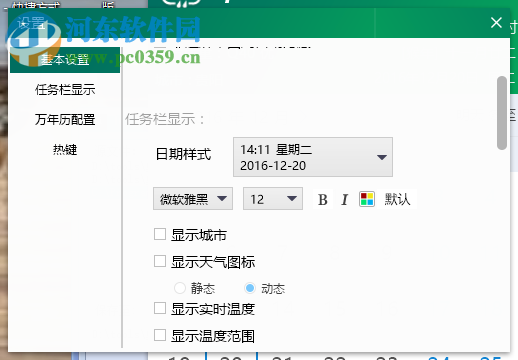518x360 pixels.
Task: Switch to the 万年历配置 tab
Action: click(65, 119)
